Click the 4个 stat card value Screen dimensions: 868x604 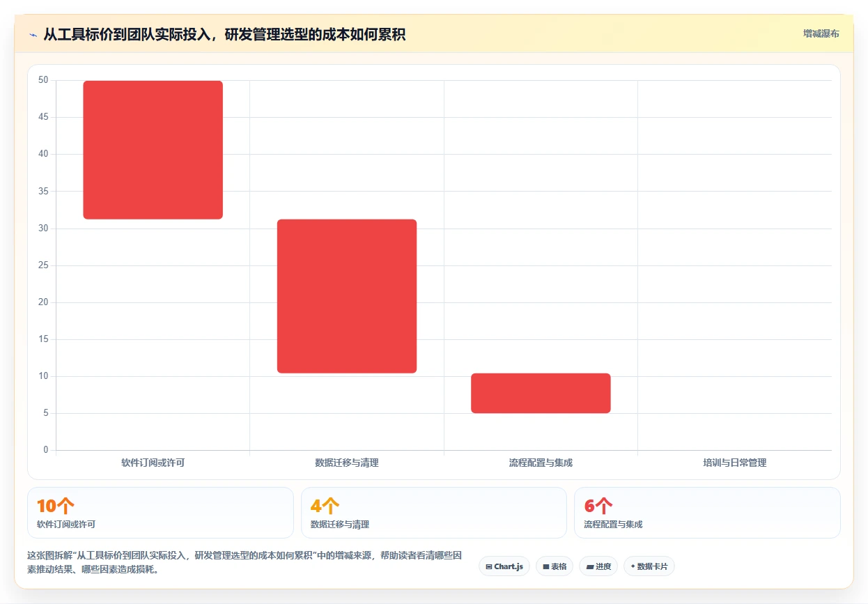tap(325, 506)
